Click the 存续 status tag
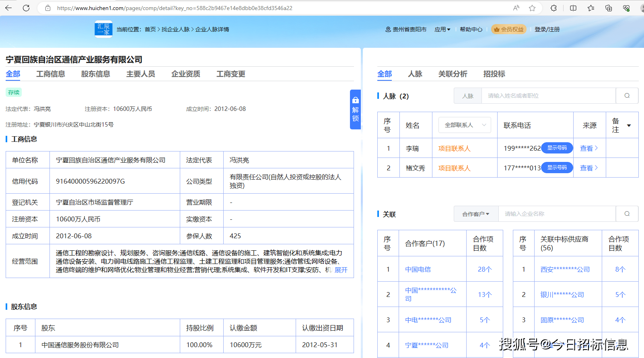The width and height of the screenshot is (644, 358). click(x=14, y=92)
